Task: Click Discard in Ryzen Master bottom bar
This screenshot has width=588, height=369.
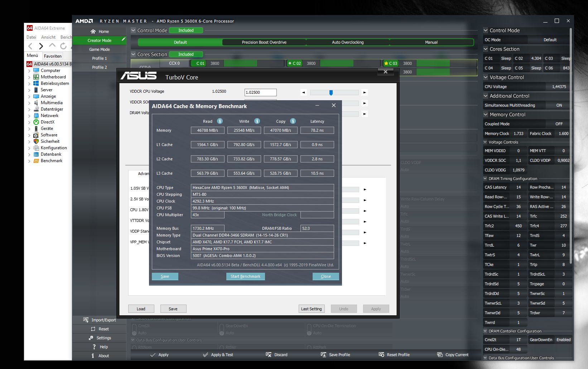Action: tap(276, 355)
